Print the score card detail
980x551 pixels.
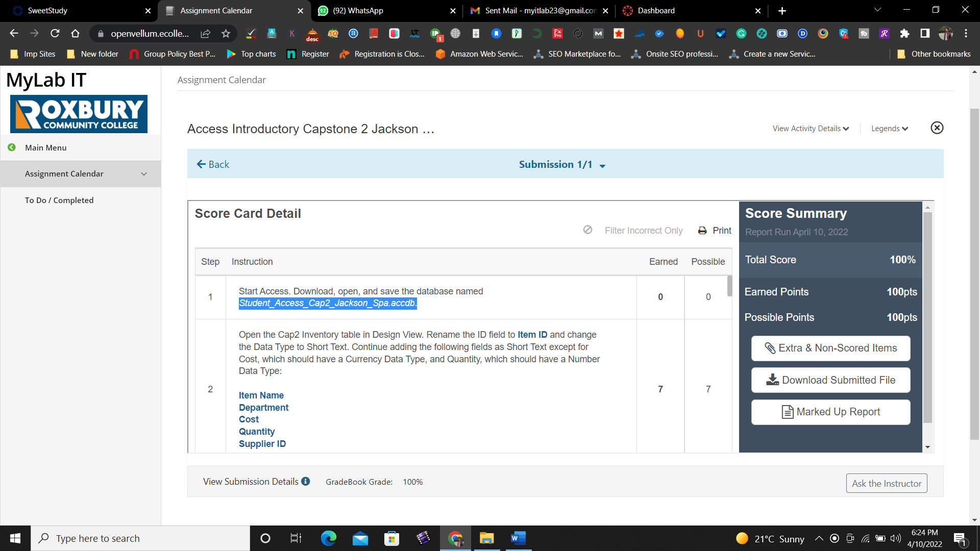pos(715,231)
